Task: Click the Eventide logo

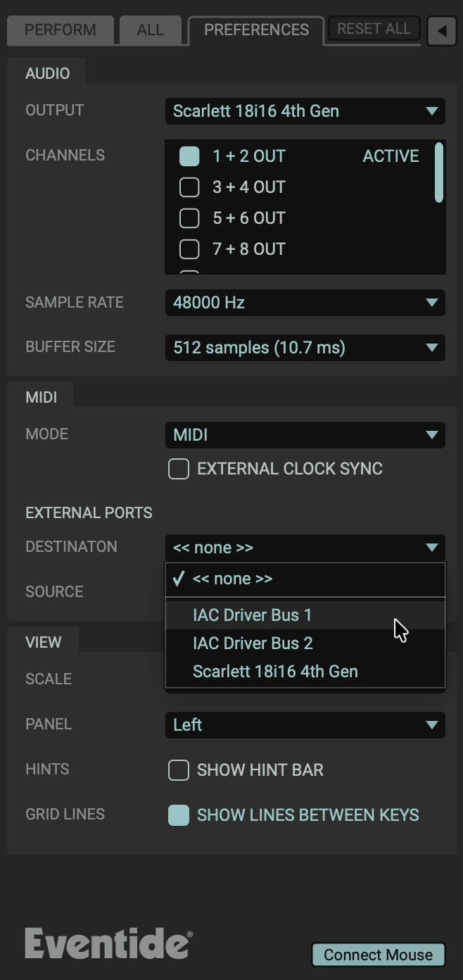Action: tap(108, 943)
